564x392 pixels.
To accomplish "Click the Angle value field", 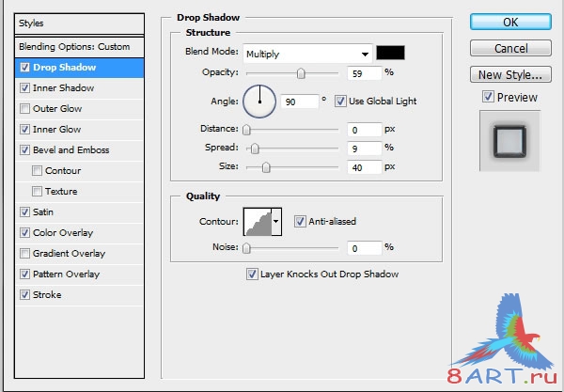I will click(x=300, y=102).
